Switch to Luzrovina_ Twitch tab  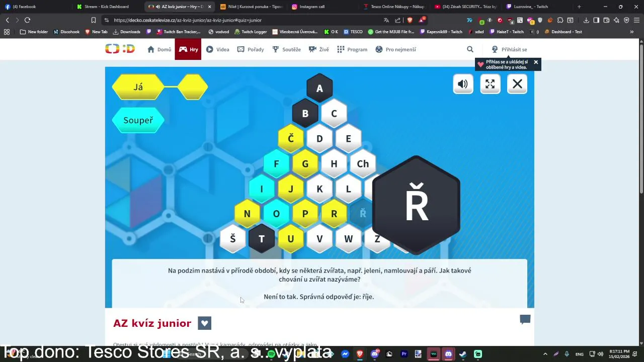pyautogui.click(x=537, y=7)
